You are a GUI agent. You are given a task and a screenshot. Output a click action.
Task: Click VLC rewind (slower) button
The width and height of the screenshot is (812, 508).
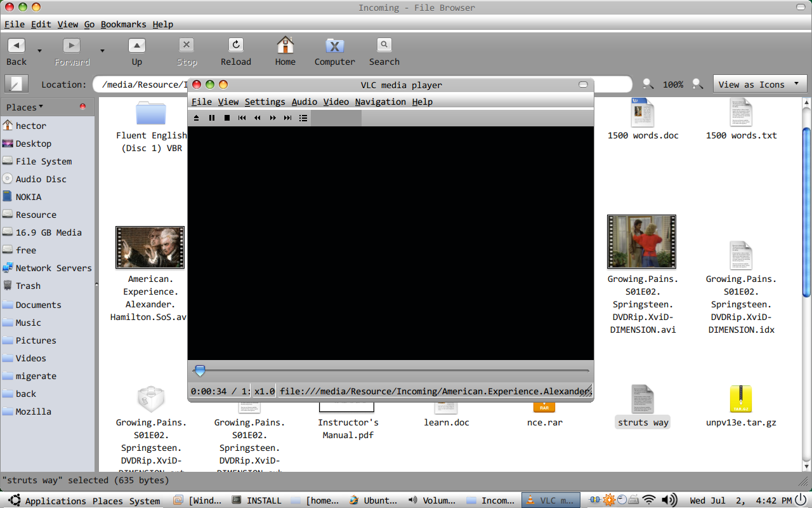click(258, 118)
